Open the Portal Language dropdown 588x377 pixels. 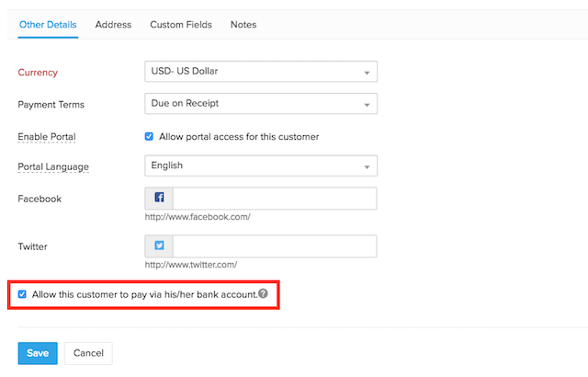click(x=261, y=166)
